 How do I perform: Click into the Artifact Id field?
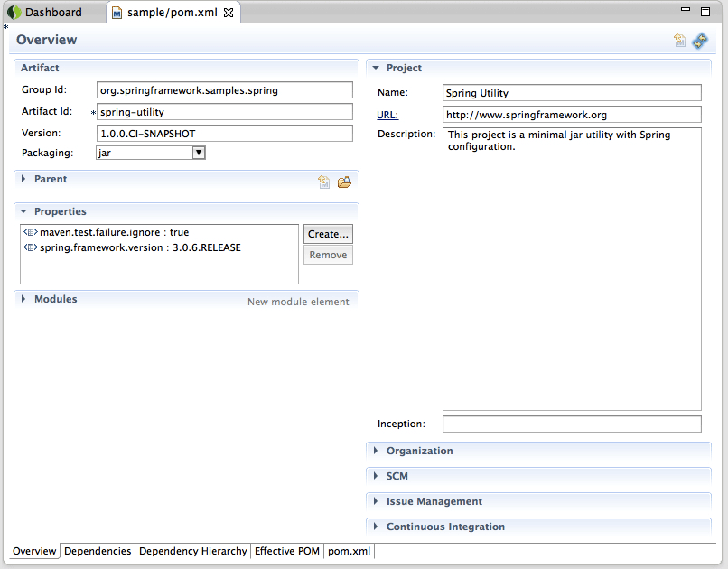click(225, 112)
